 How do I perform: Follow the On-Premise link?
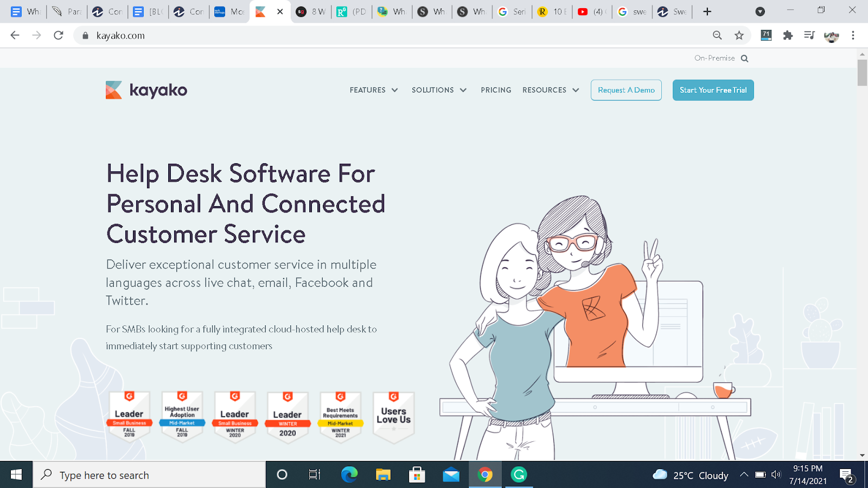click(x=714, y=58)
